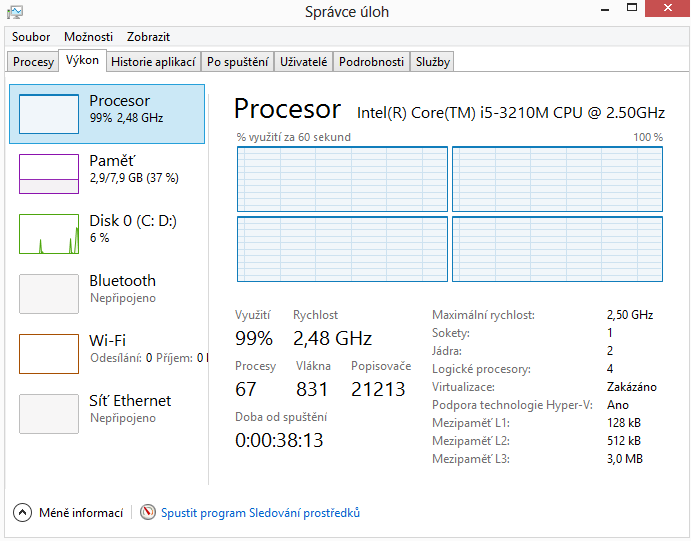The width and height of the screenshot is (691, 541).
Task: Click the top-left CPU core graph
Action: coord(342,178)
